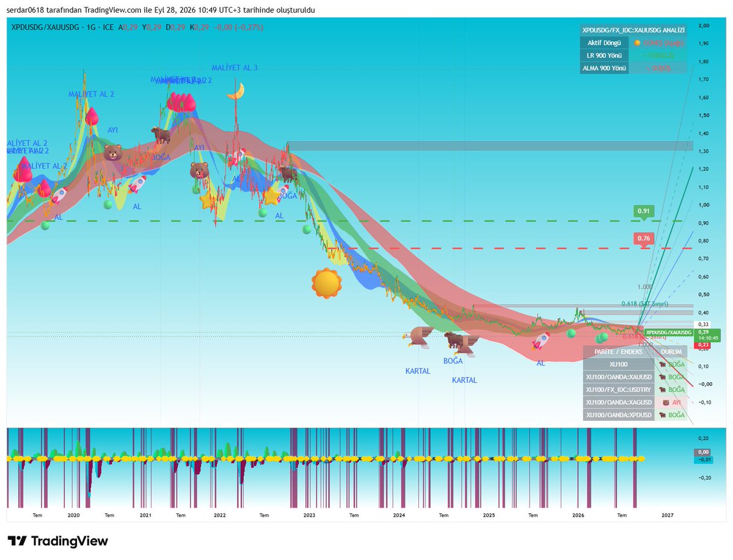This screenshot has width=733, height=560.
Task: Click the small sun icon in the Aktif Döngü row
Action: tap(637, 43)
